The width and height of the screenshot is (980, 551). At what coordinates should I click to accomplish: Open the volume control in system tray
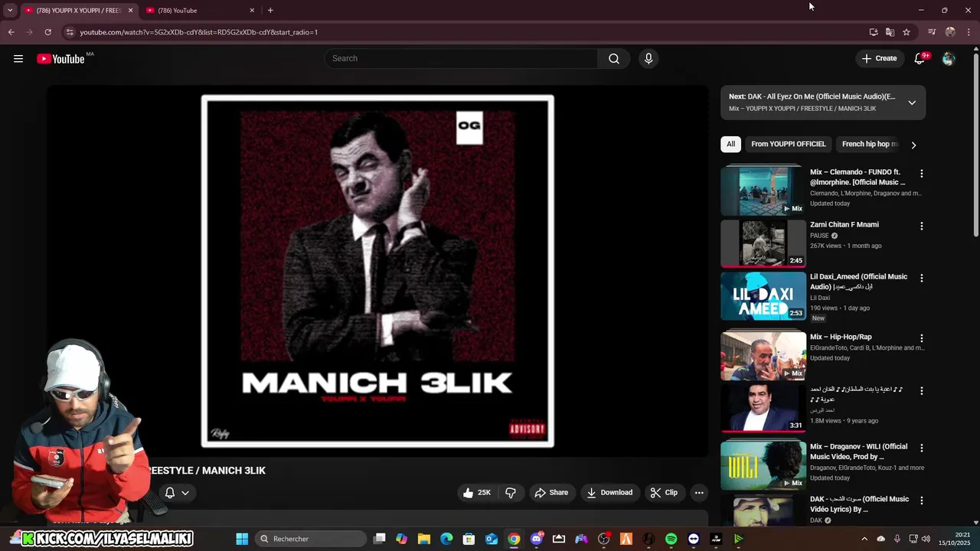926,539
